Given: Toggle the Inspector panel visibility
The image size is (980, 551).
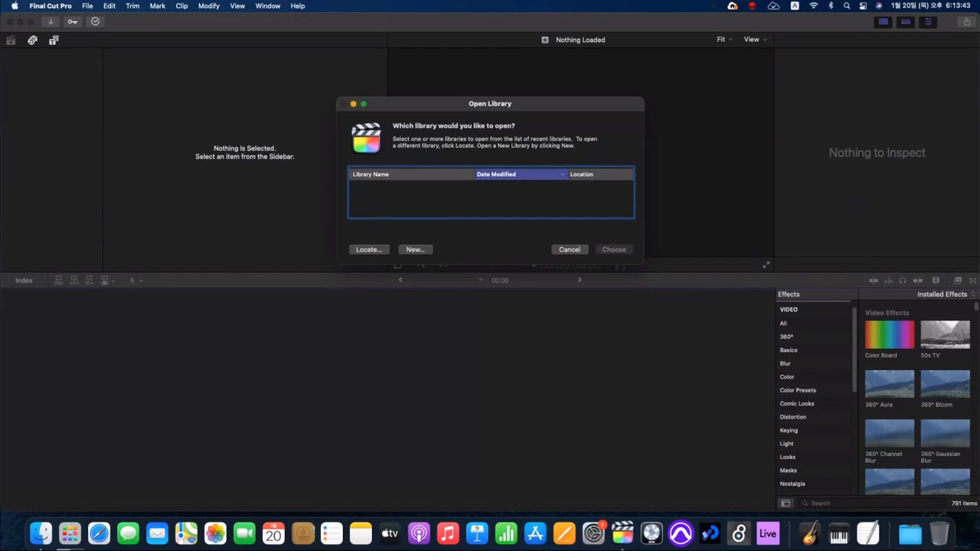Looking at the screenshot, I should (x=928, y=21).
